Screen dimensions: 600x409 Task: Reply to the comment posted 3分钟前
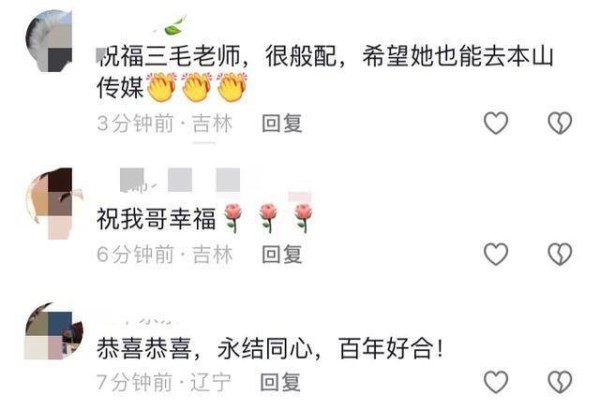point(282,123)
